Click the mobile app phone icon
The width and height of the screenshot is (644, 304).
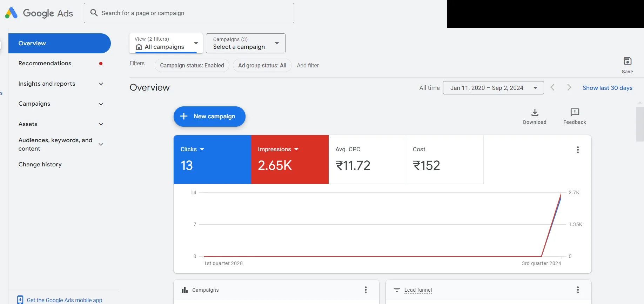[20, 300]
